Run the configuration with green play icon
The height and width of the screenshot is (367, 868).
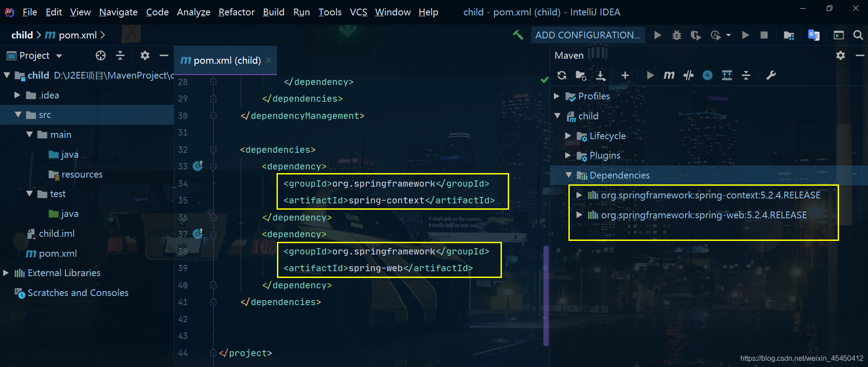pos(658,35)
